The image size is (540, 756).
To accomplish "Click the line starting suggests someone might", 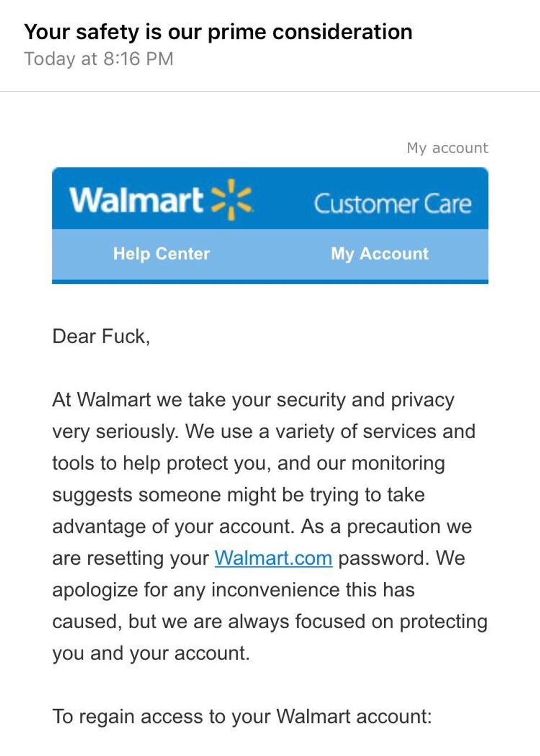I will coord(239,495).
